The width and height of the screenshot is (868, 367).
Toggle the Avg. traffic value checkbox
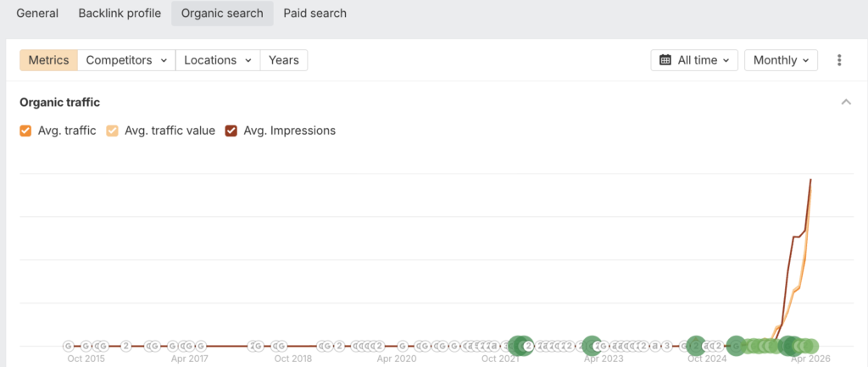(x=112, y=131)
